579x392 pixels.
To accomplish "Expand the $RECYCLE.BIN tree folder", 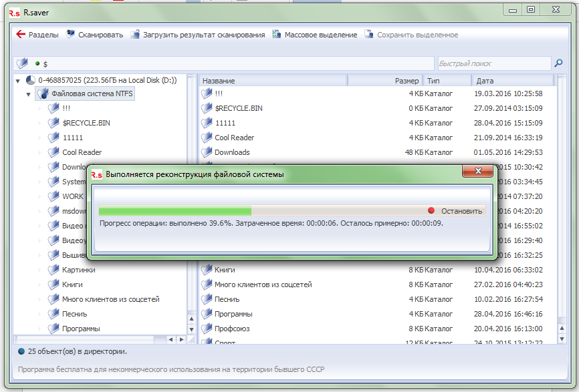I will pos(40,123).
